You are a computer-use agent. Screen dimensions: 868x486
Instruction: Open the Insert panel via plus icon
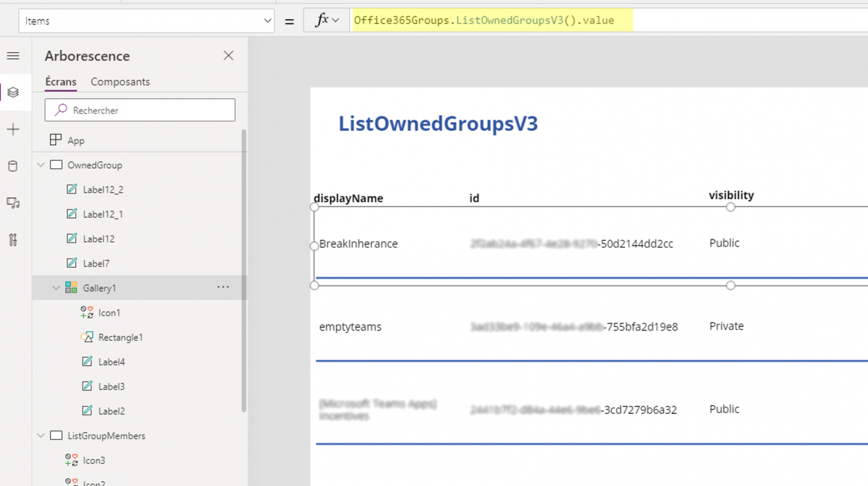tap(13, 129)
